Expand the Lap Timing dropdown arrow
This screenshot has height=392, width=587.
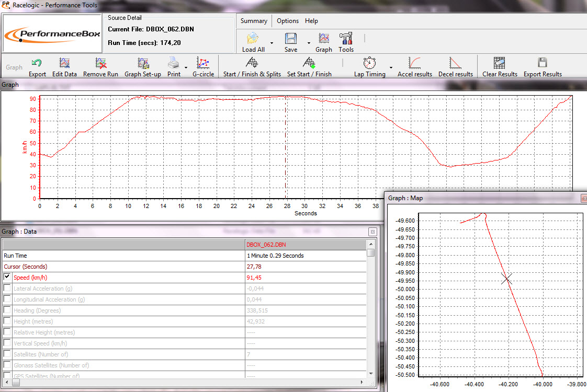(391, 68)
